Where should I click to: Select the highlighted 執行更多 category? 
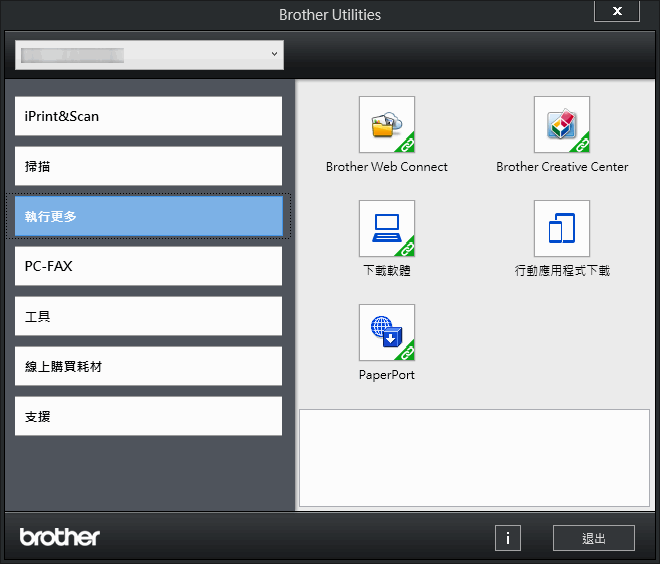[148, 216]
